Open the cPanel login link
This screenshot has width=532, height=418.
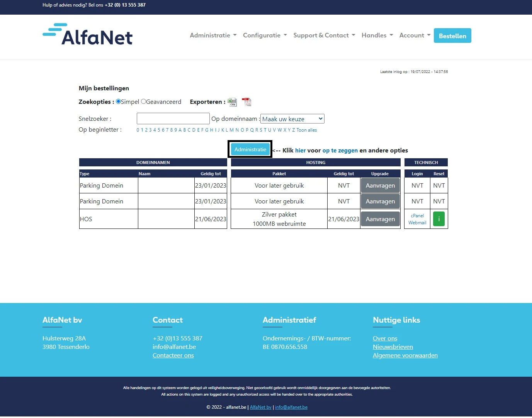[417, 216]
